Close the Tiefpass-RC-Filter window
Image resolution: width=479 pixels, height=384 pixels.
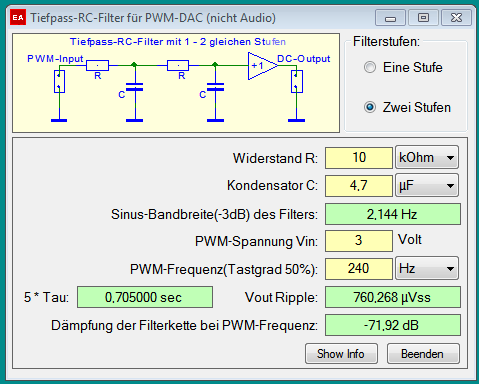coord(456,18)
